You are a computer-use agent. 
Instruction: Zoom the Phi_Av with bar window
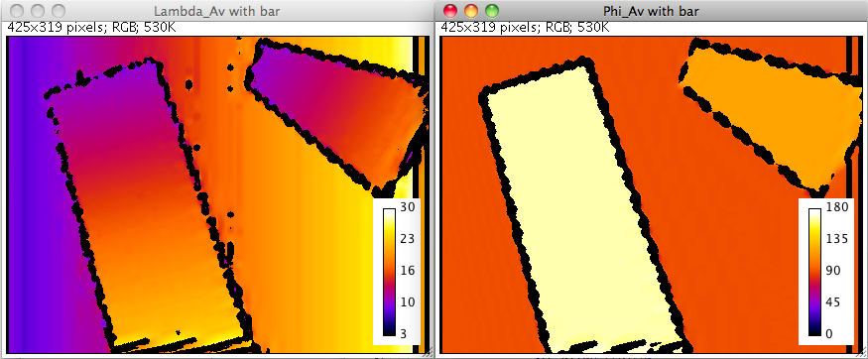click(492, 11)
